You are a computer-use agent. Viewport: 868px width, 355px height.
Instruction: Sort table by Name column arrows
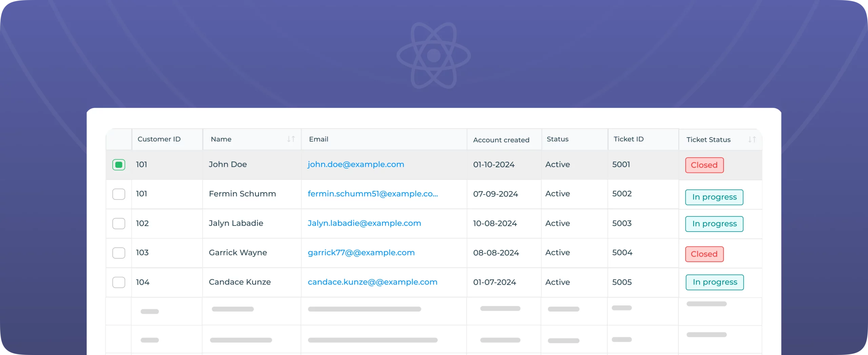point(291,139)
